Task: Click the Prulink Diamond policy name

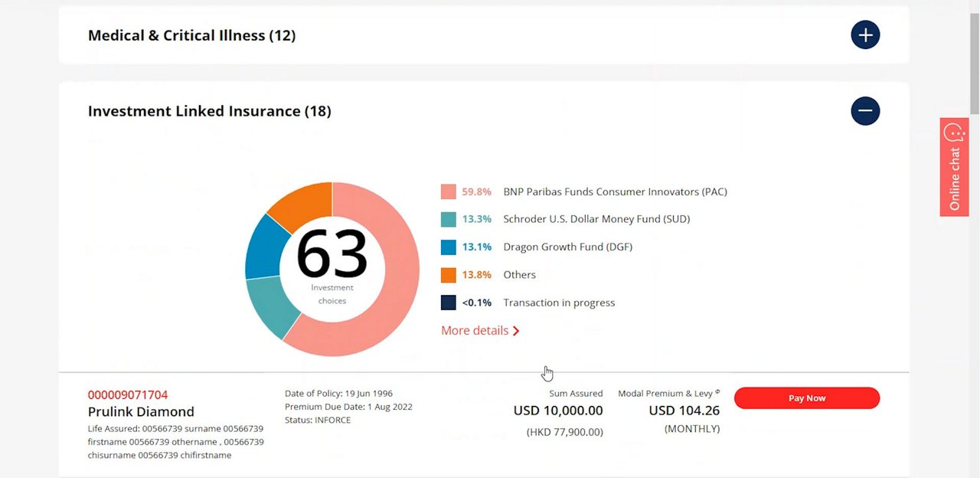Action: (x=141, y=412)
